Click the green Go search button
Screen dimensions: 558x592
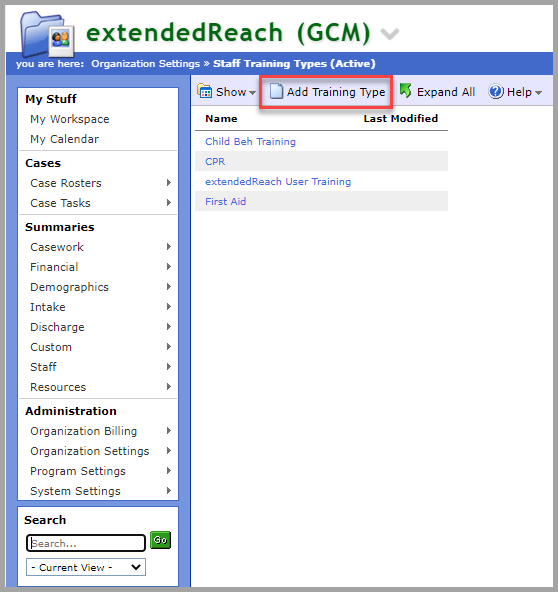(x=160, y=540)
